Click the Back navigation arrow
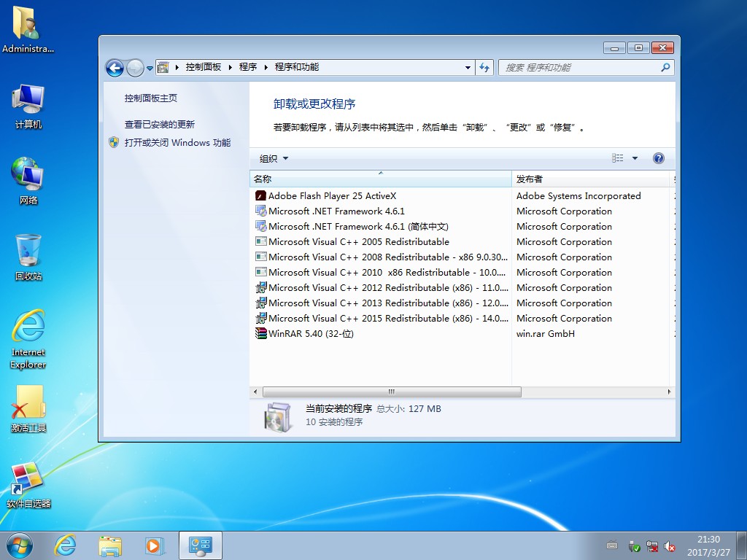The image size is (747, 560). [x=115, y=68]
